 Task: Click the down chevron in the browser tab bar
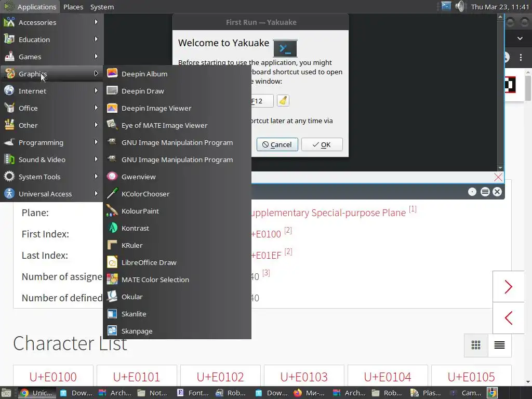(x=520, y=38)
